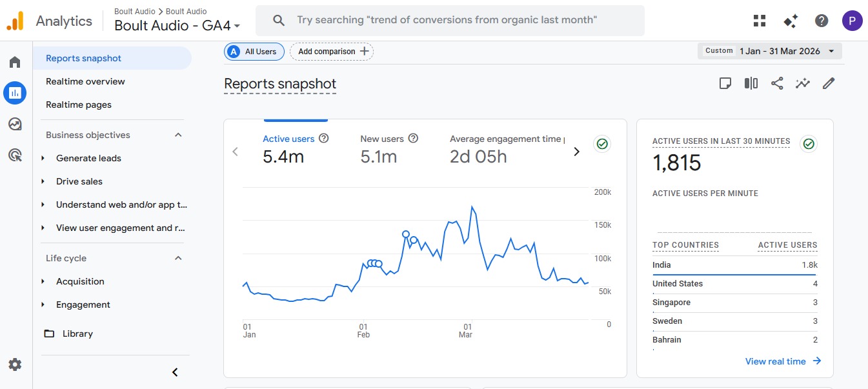Expand Understand web and/or app traffic
The height and width of the screenshot is (389, 868).
pyautogui.click(x=43, y=204)
